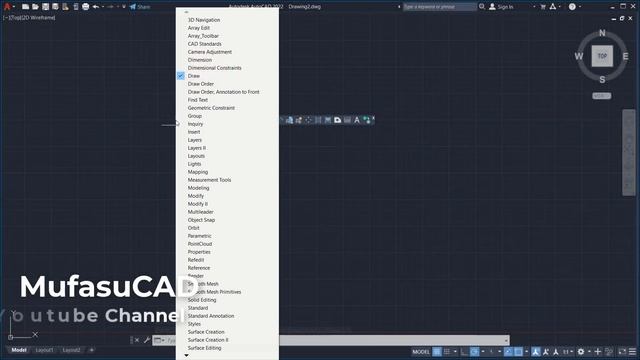Click the 2D Wireframe viewport label
Image resolution: width=640 pixels, height=360 pixels.
tap(38, 18)
